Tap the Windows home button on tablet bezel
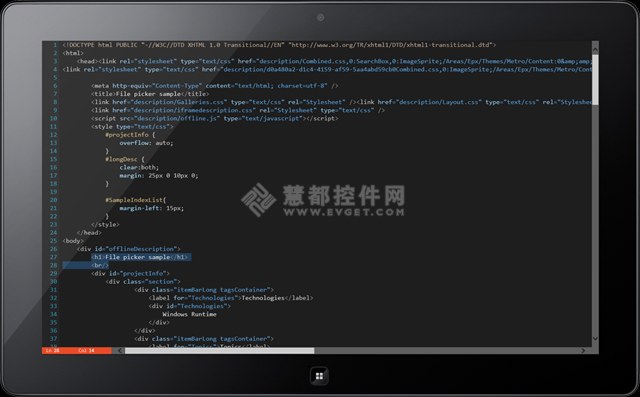 pyautogui.click(x=319, y=376)
